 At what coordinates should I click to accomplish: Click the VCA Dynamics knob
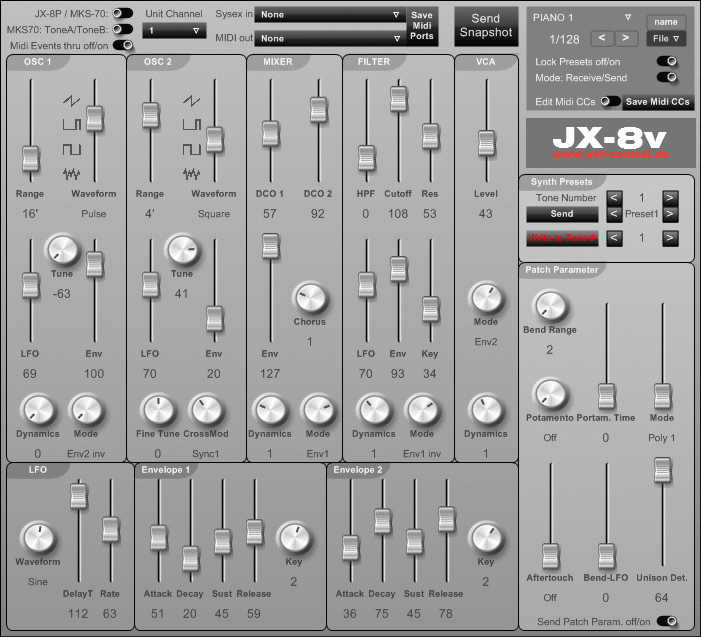coord(486,410)
